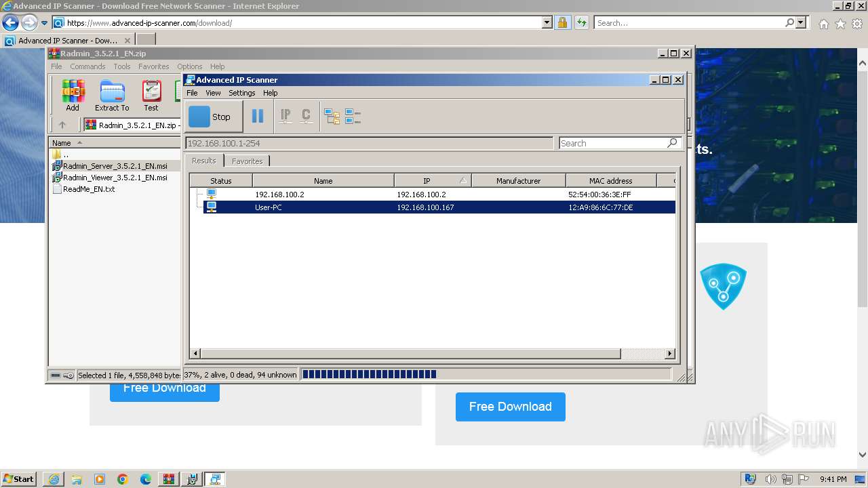The height and width of the screenshot is (488, 868).
Task: Click Chrome icon in the taskbar
Action: (x=123, y=479)
